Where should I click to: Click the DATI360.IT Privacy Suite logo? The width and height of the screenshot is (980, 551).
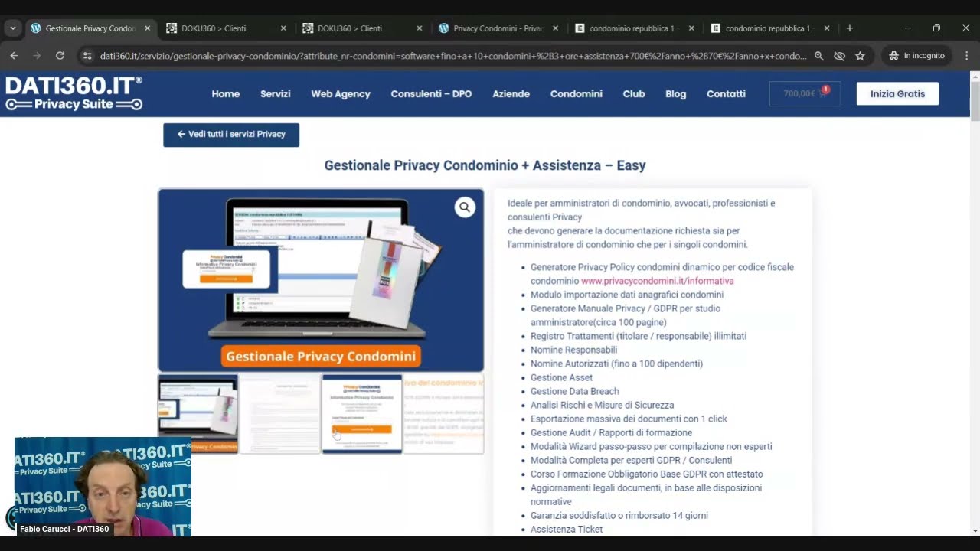coord(73,93)
